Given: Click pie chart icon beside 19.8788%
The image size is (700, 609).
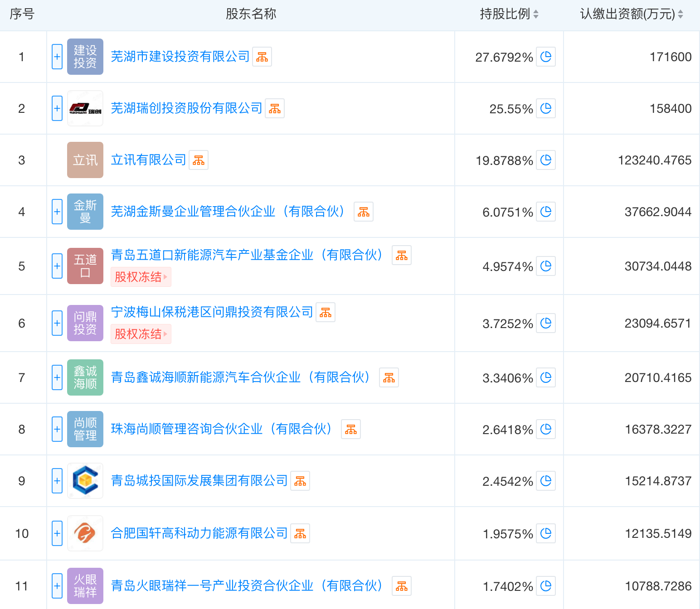Looking at the screenshot, I should [x=546, y=160].
